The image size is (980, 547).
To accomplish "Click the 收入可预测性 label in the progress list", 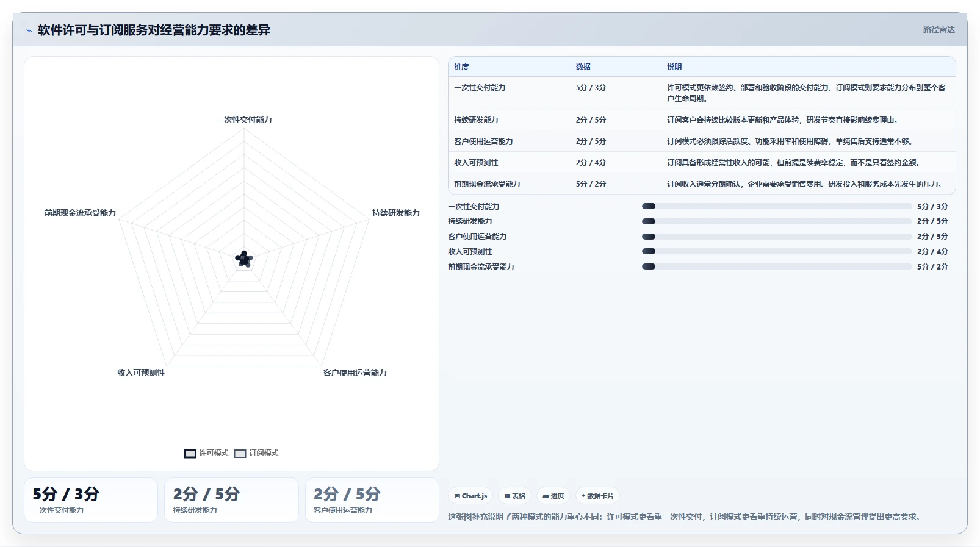I will [x=470, y=252].
